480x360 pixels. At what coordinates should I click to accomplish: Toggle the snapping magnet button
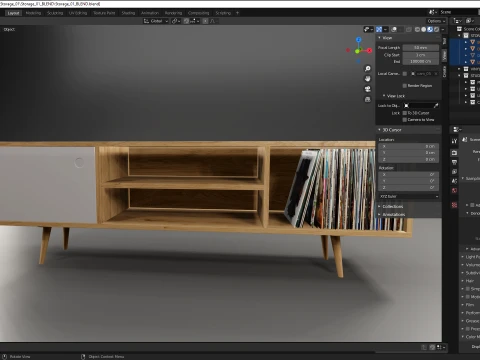pyautogui.click(x=186, y=21)
